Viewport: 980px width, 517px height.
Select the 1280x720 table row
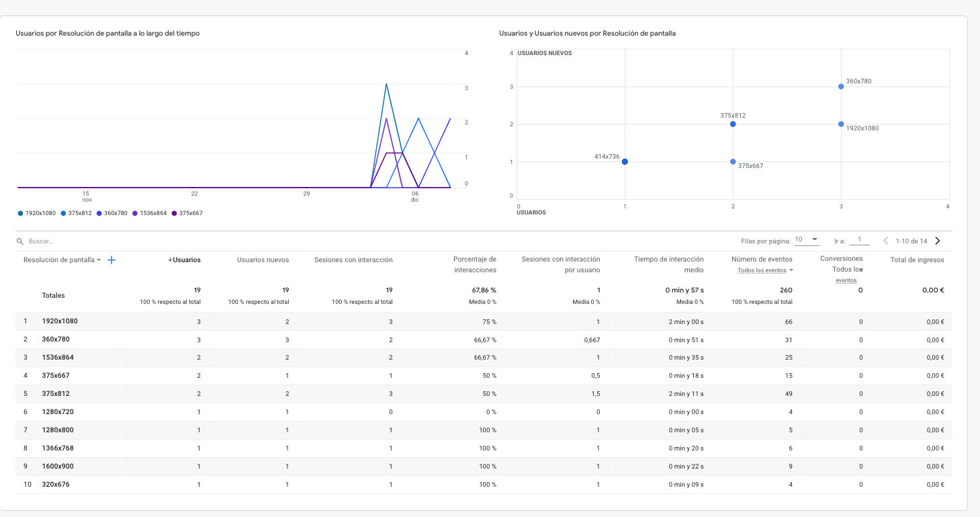point(484,412)
